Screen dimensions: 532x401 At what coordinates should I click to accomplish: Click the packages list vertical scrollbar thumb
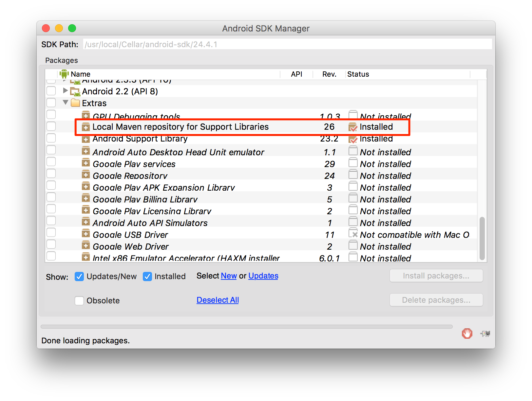click(x=482, y=239)
